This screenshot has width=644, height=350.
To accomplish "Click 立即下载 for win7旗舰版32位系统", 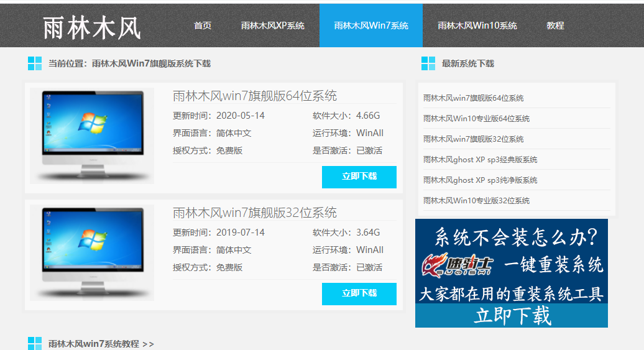I will click(x=359, y=293).
